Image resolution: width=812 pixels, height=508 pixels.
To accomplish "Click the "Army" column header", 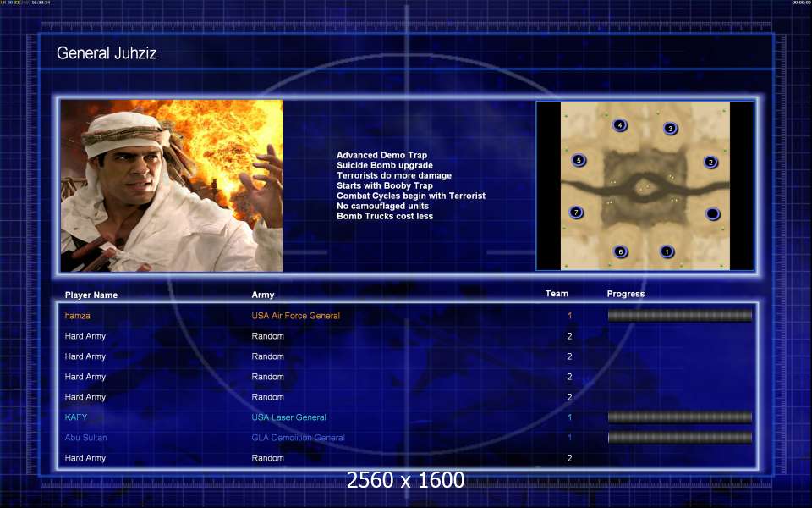I will [262, 295].
